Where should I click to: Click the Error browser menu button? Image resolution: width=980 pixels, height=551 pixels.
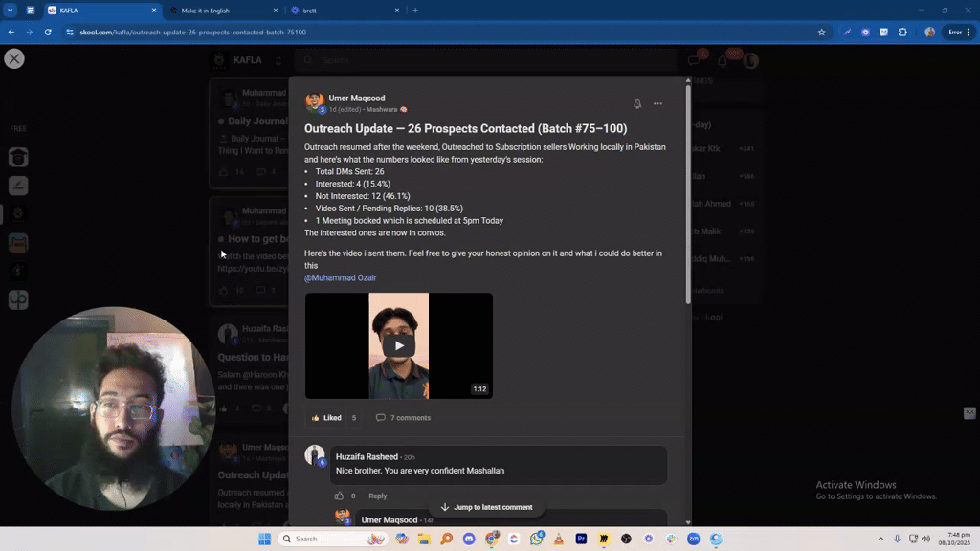click(x=959, y=32)
